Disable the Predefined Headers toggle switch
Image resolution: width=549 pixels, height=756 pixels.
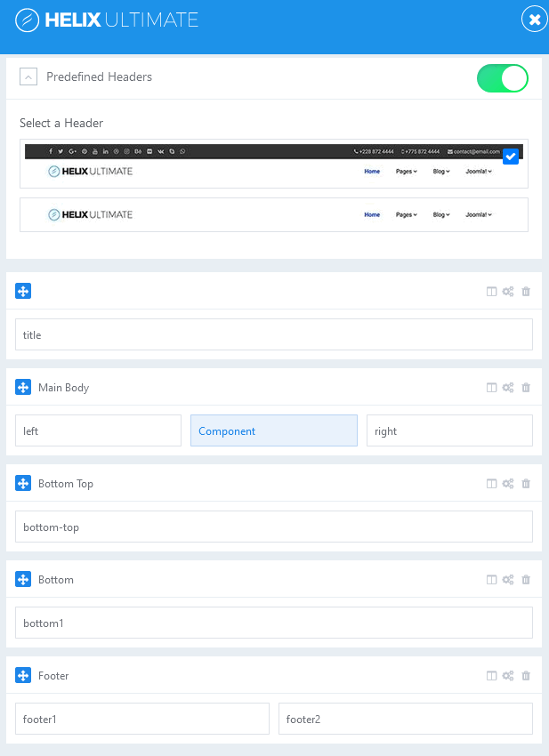pyautogui.click(x=502, y=78)
